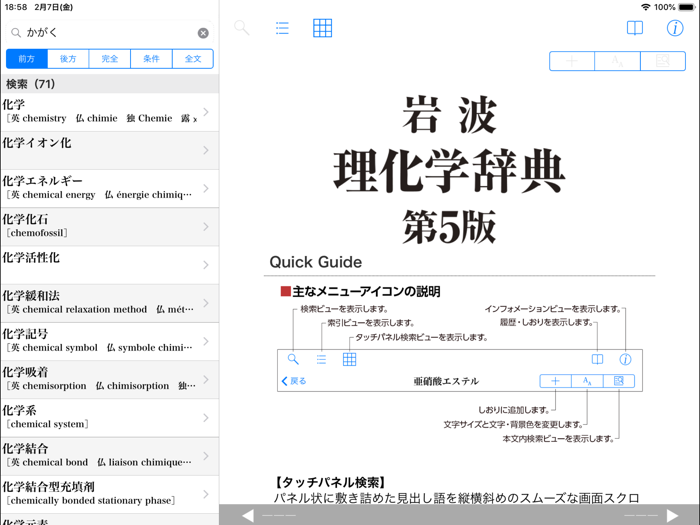This screenshot has height=525, width=700.
Task: Open the 化学緩和法 entry
Action: pos(109,303)
